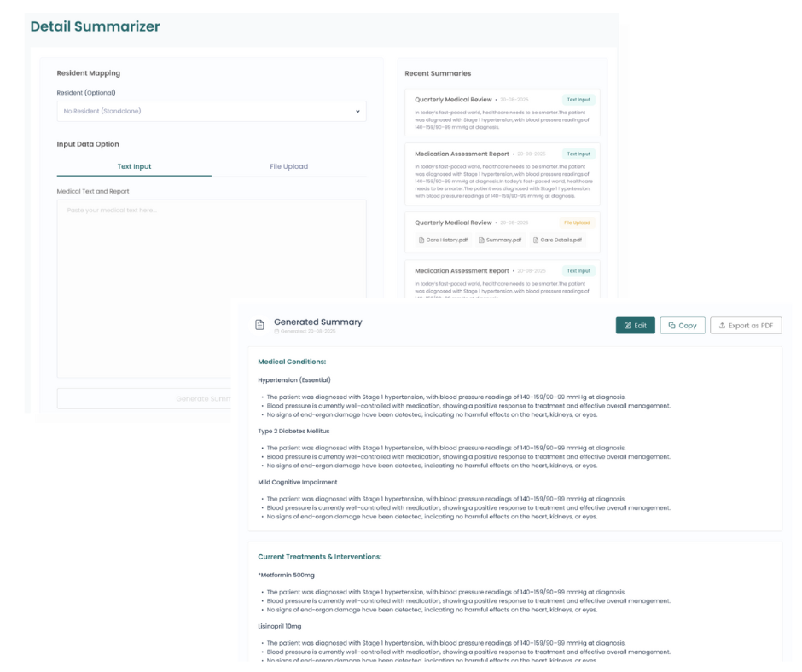This screenshot has width=802, height=672.
Task: Click inside the medical text area
Action: click(x=145, y=281)
